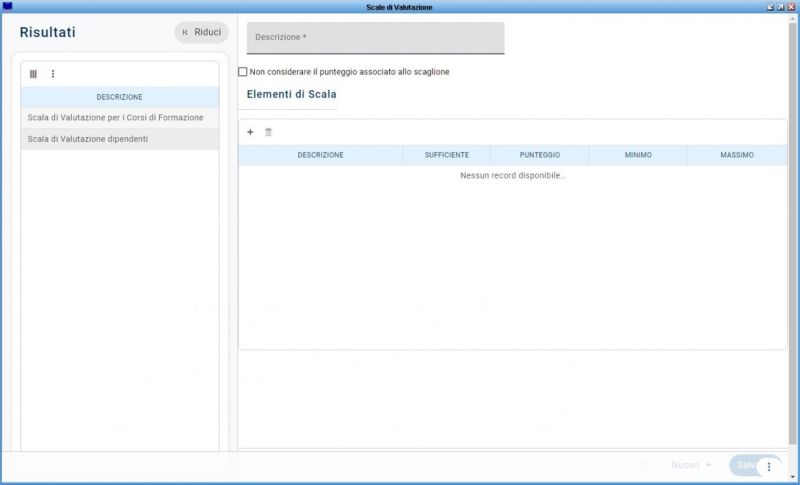Click the application icon in the title bar
Viewport: 800px width, 485px height.
click(8, 7)
